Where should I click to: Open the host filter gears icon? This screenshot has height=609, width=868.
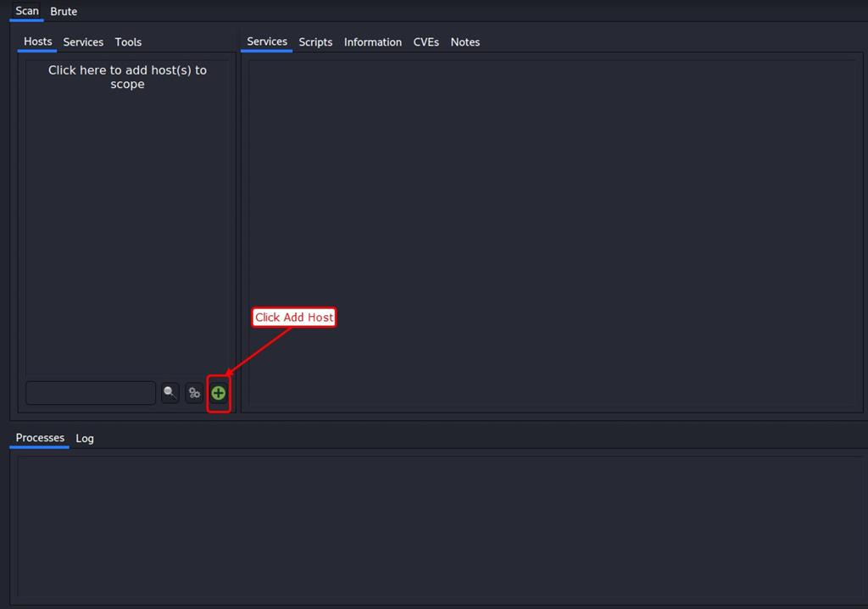coord(194,392)
